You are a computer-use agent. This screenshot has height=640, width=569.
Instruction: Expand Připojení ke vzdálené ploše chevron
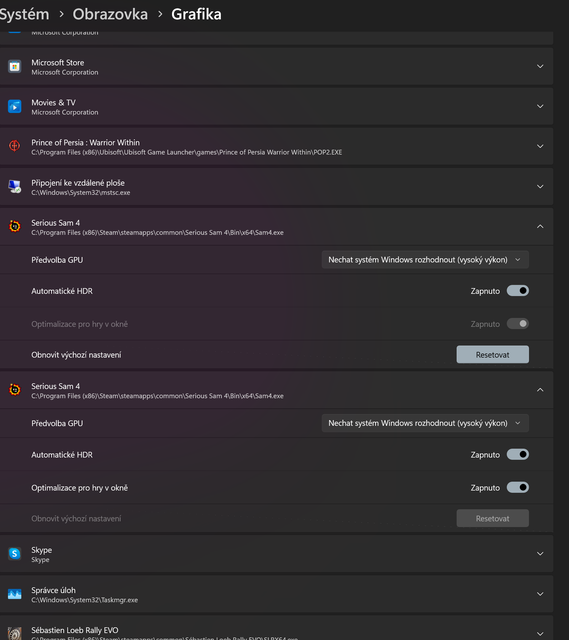coord(540,187)
